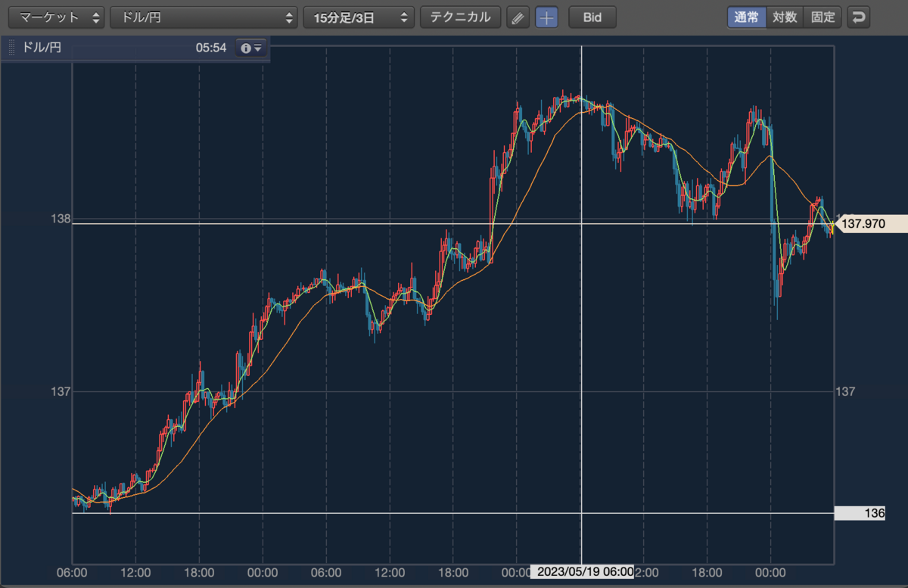Toggle the crosshair cursor tool
The width and height of the screenshot is (908, 588).
546,17
